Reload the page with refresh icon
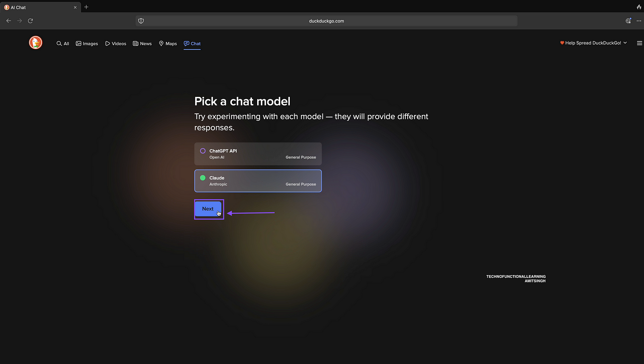Screen dimensions: 644x364 (30, 21)
